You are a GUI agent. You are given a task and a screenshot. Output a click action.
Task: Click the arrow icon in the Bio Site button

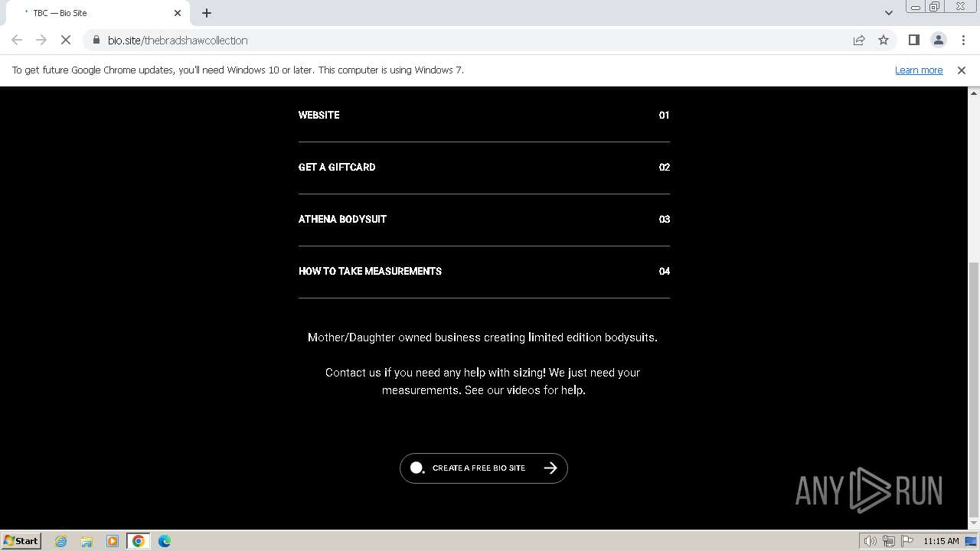pos(550,468)
